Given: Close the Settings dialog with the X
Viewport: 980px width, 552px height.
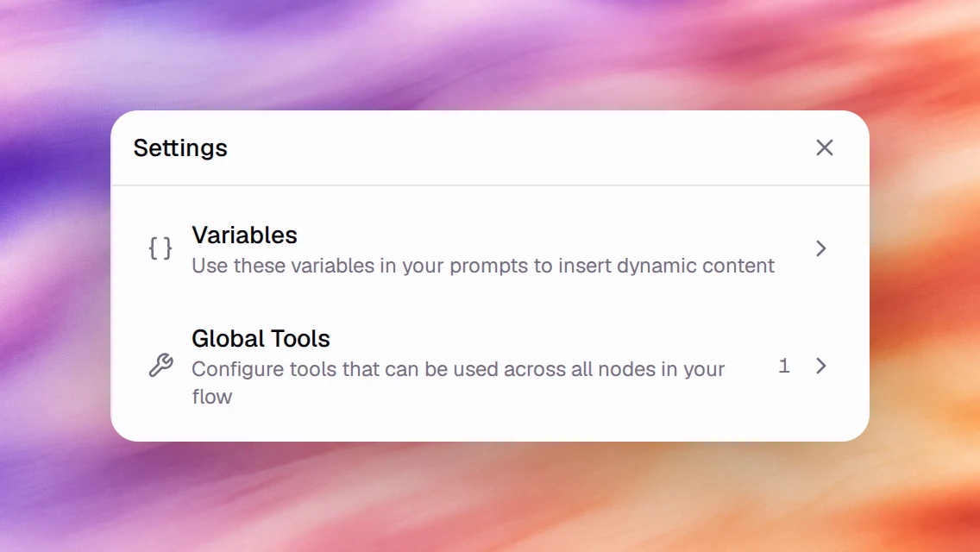Looking at the screenshot, I should tap(825, 147).
